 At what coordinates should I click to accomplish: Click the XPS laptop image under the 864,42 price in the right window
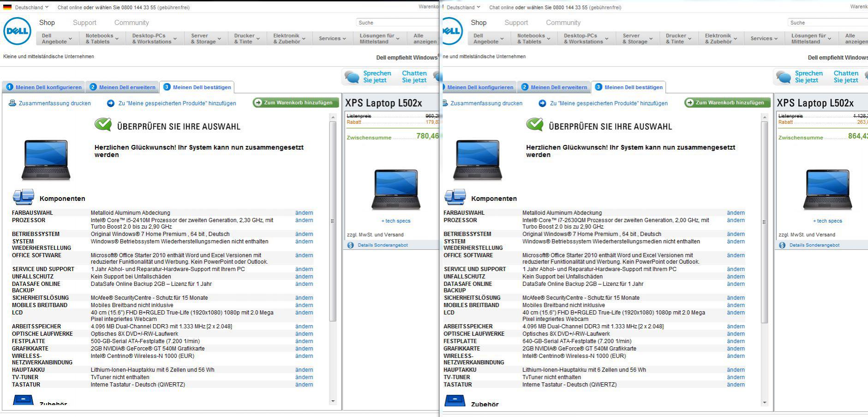pos(827,190)
